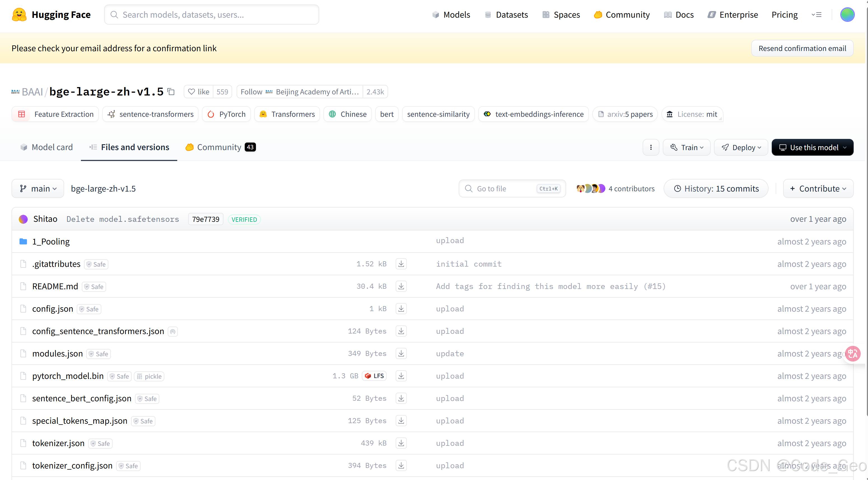The image size is (868, 480).
Task: Open Community in the top navigation
Action: click(621, 15)
